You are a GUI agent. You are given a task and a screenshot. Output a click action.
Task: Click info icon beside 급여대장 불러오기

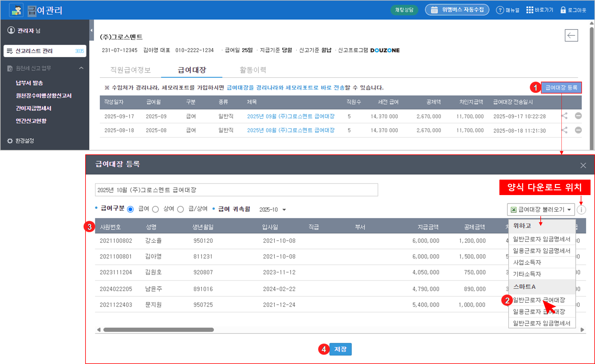pyautogui.click(x=581, y=210)
